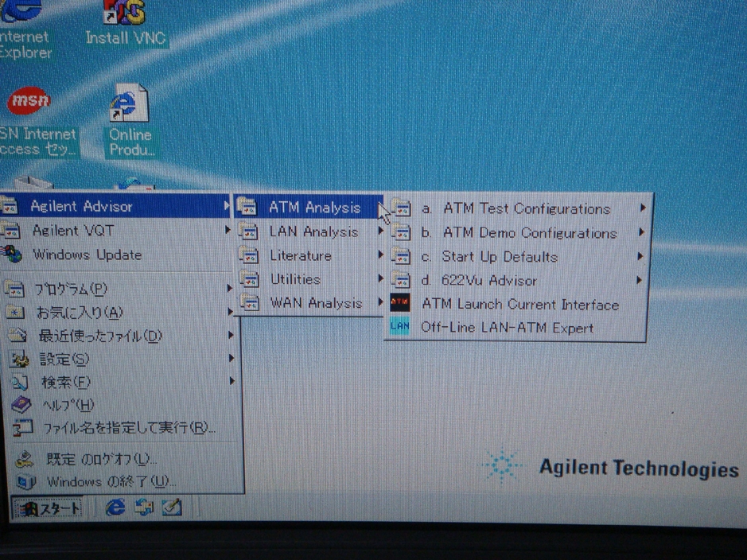Screen dimensions: 747x560
Task: Select LAN Analysis submenu item
Action: click(310, 231)
